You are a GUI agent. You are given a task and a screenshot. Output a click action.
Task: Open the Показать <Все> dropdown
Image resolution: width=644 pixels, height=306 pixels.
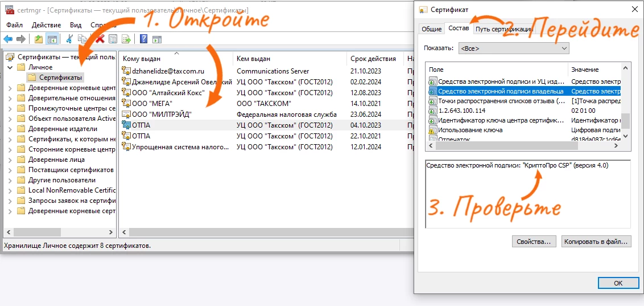tap(513, 48)
